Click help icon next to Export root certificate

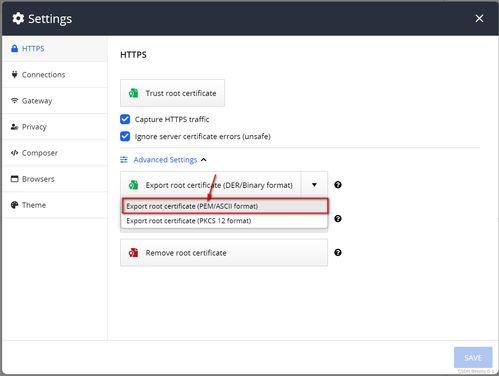(338, 185)
